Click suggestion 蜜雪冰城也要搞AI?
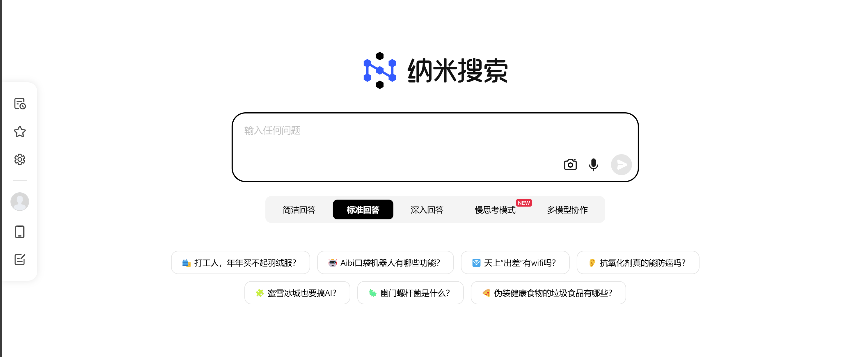Viewport: 868px width, 357px height. 297,293
